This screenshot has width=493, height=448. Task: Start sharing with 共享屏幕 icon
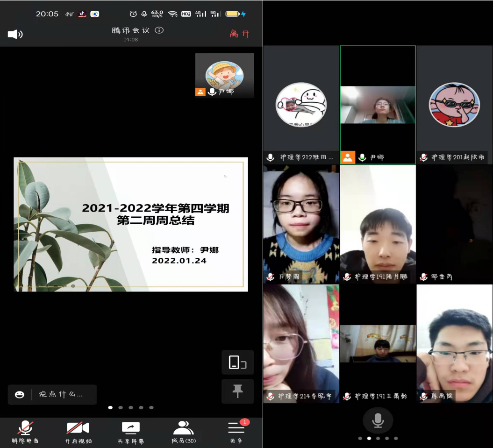click(131, 431)
